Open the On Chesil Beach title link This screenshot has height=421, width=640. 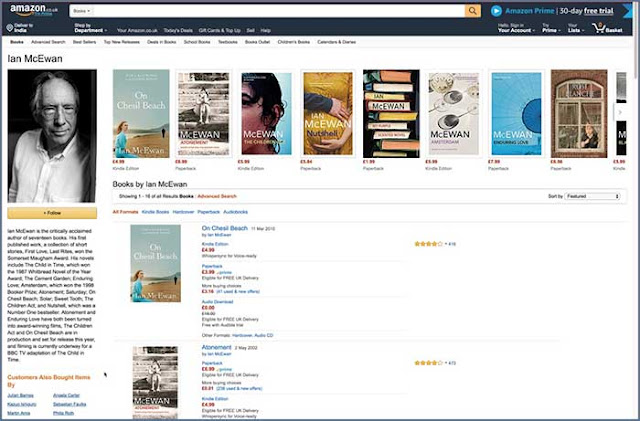point(224,228)
